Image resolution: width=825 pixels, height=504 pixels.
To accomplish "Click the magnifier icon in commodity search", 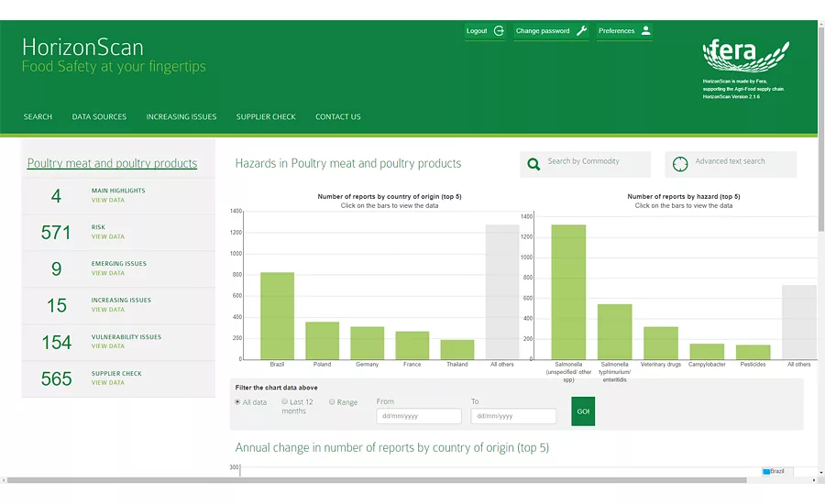I will (x=533, y=164).
